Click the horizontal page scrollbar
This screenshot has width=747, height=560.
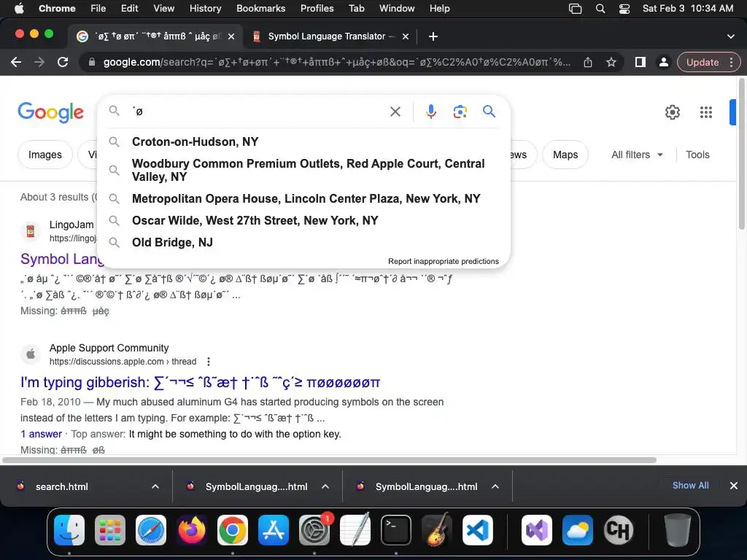click(x=329, y=460)
